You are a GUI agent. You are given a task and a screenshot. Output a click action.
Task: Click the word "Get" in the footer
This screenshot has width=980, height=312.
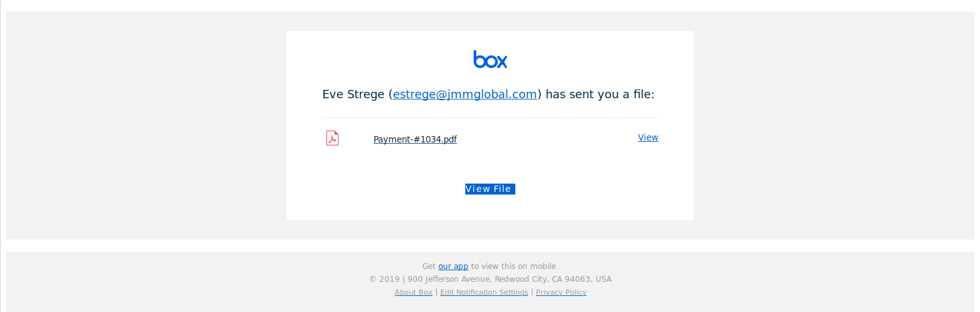tap(429, 266)
